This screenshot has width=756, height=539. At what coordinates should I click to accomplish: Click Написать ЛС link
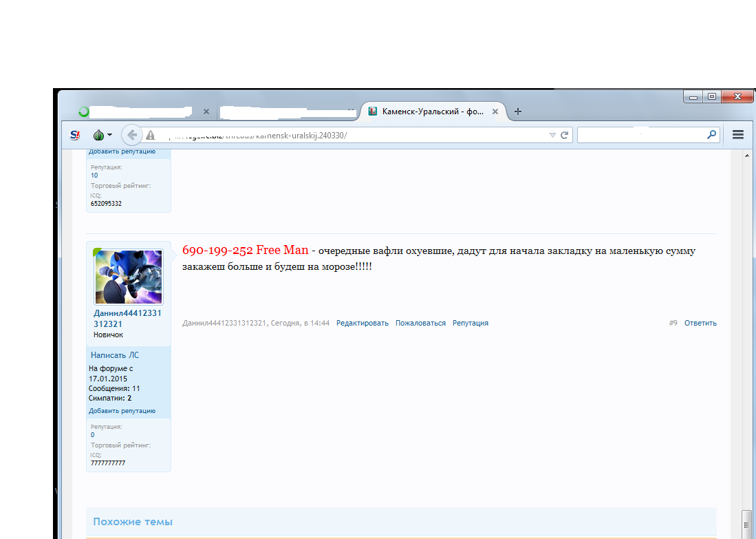[x=115, y=355]
